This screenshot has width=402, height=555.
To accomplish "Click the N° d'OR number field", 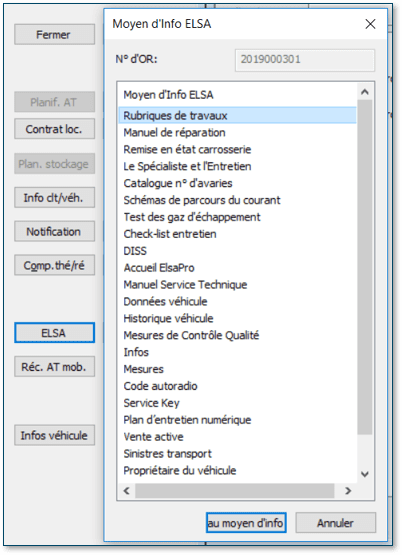I will point(305,59).
